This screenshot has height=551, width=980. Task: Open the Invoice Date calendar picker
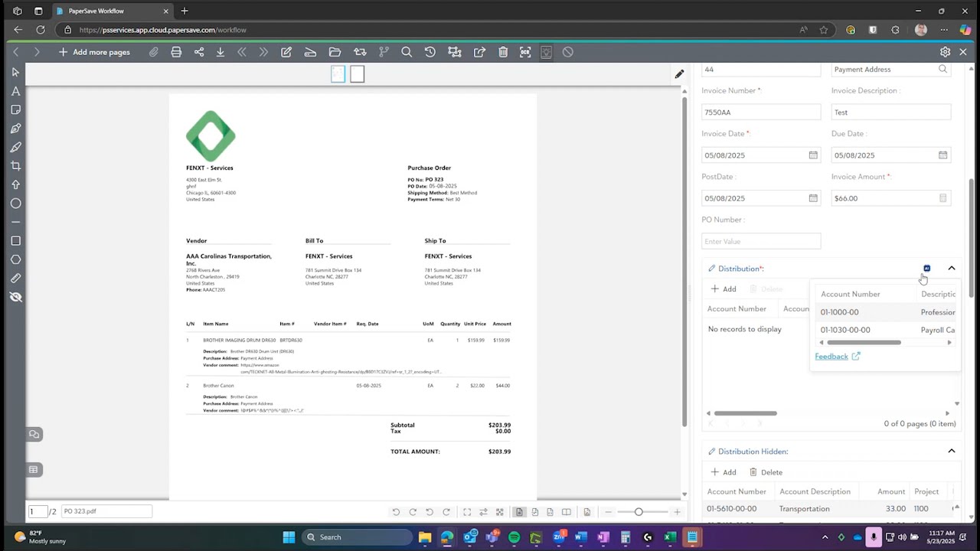(813, 155)
